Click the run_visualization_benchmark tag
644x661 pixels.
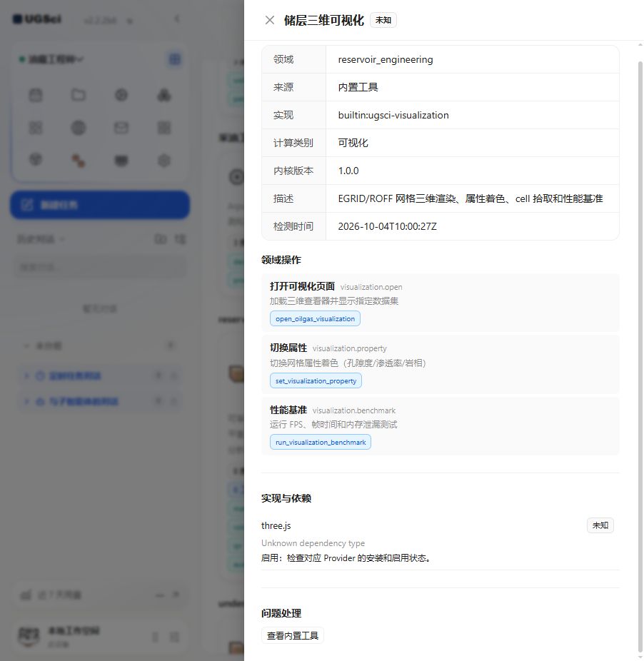[x=321, y=442]
